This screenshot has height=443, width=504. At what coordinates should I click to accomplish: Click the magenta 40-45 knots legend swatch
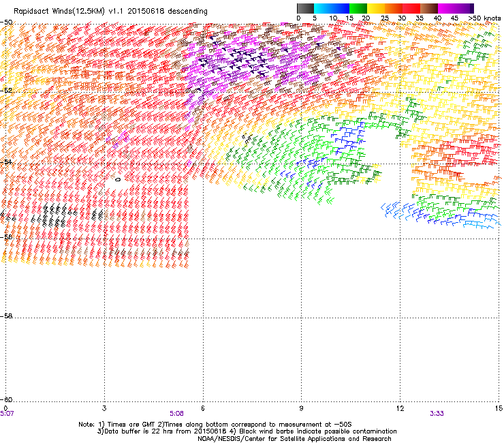click(x=447, y=8)
